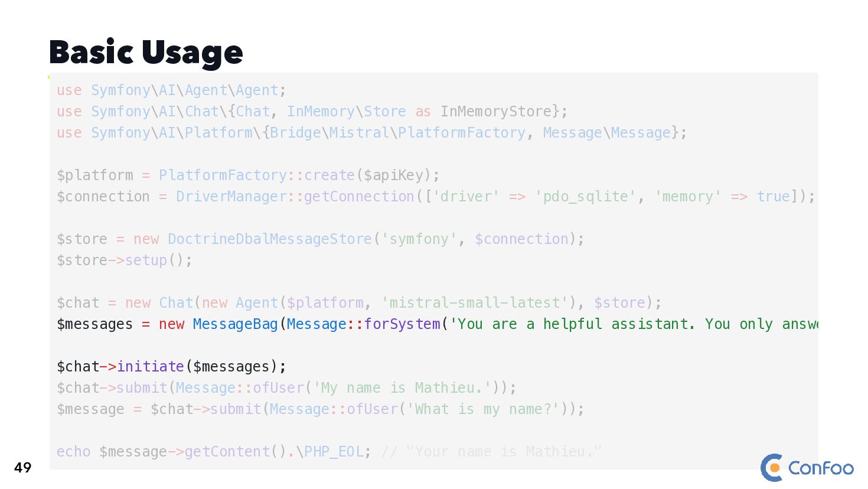
Task: Click the highlighted $messages variable declaration
Action: tap(94, 324)
